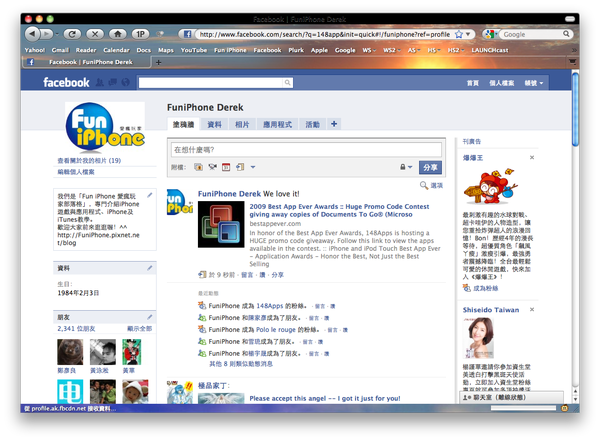
Task: Attach a video to the status
Action: (212, 167)
